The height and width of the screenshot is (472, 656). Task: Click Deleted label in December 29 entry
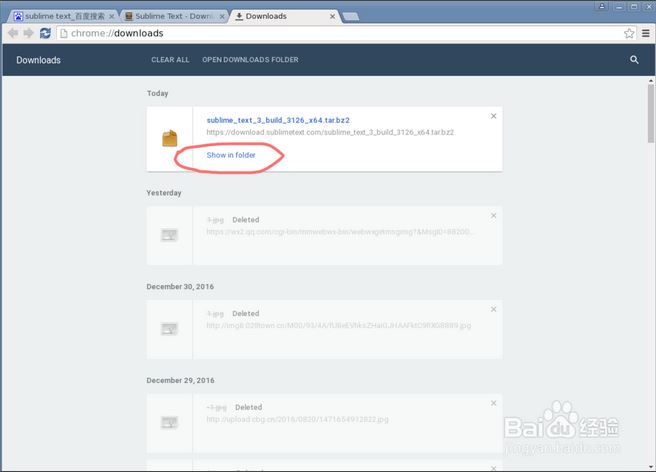(x=249, y=407)
